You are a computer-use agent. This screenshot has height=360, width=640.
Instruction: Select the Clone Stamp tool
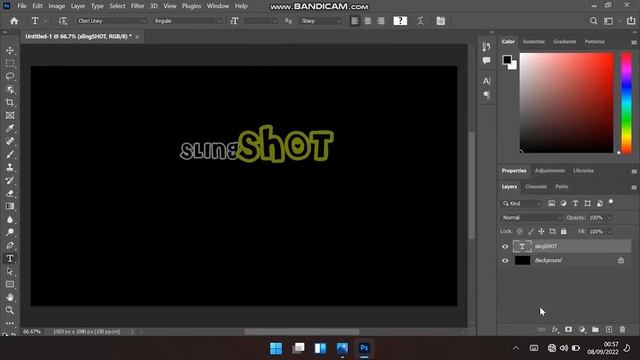click(10, 167)
